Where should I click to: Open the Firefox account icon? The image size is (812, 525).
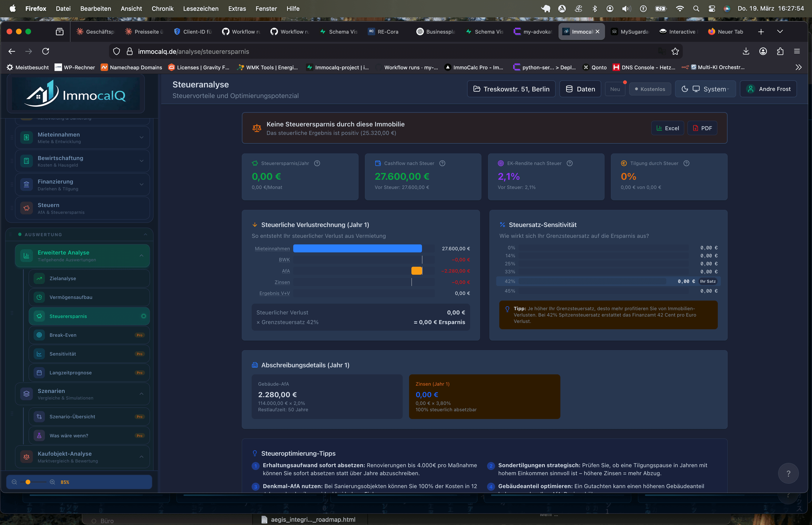pyautogui.click(x=763, y=51)
